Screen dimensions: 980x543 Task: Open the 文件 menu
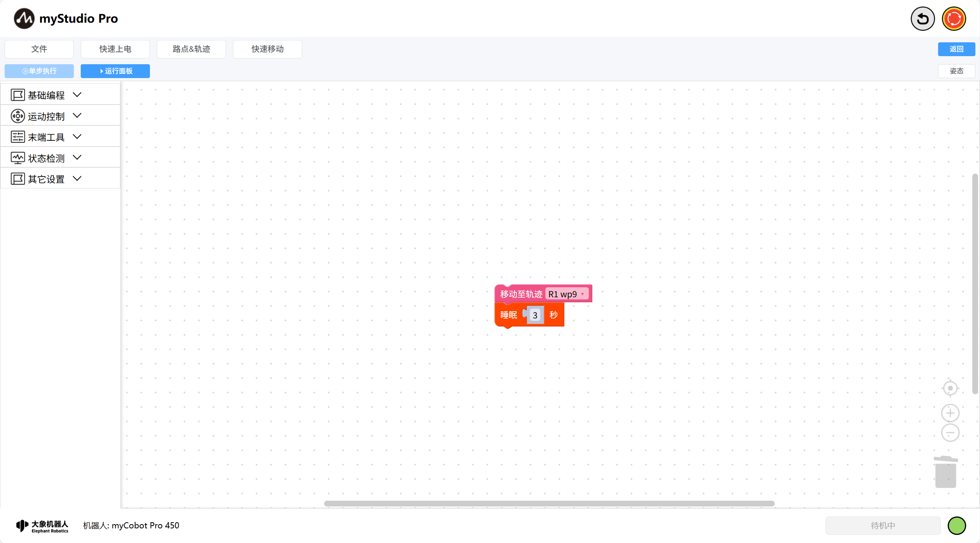(39, 49)
